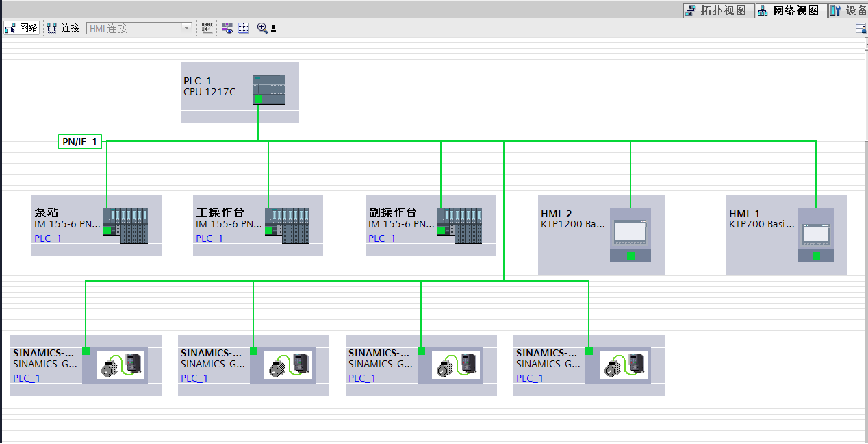Viewport: 868px width, 444px height.
Task: Select the 主操作台 IM 155-6 station icon
Action: 287,225
